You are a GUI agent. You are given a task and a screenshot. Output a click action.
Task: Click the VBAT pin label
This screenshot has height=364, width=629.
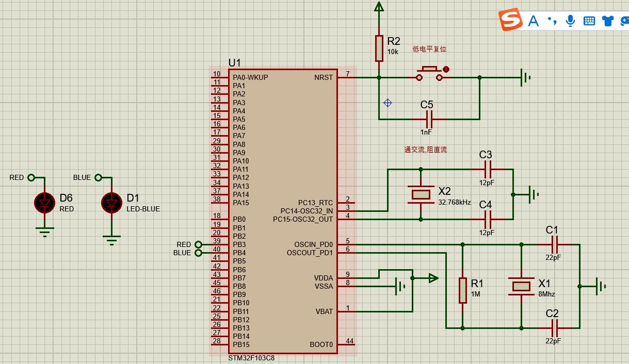(325, 311)
